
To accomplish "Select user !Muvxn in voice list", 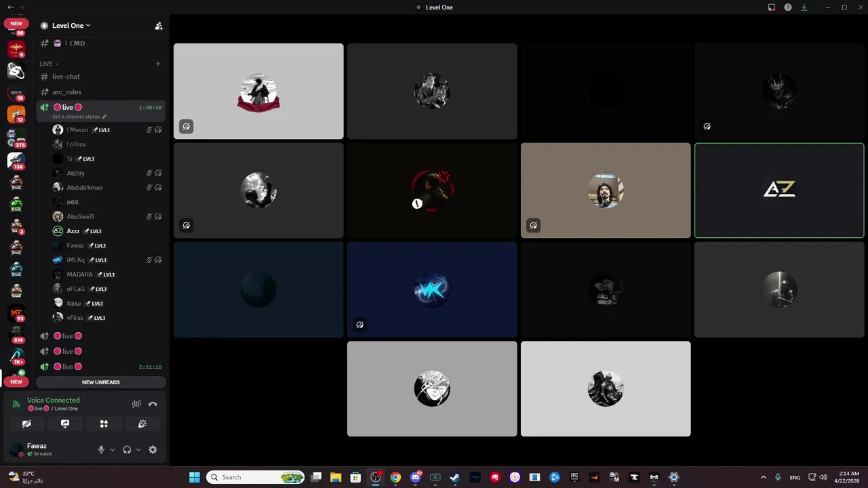I will [x=107, y=129].
